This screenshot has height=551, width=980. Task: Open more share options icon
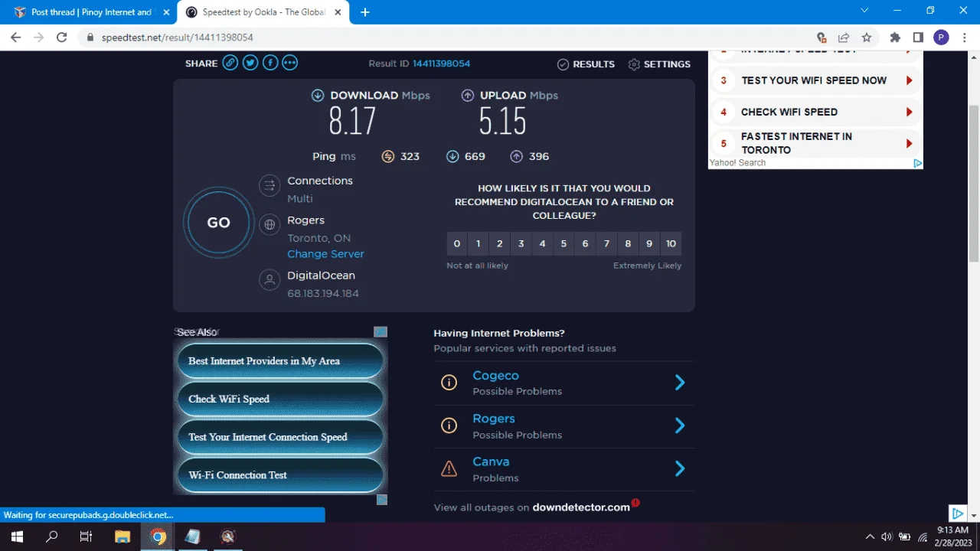(289, 64)
